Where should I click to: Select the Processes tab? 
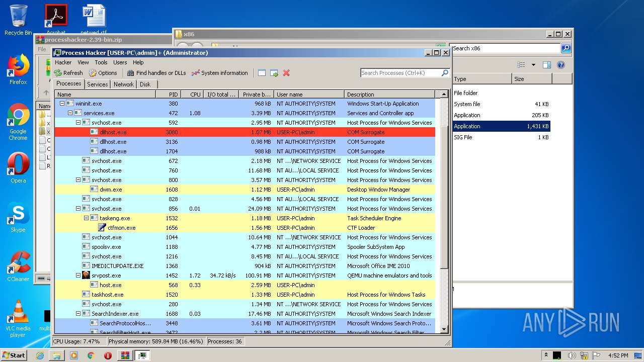(68, 84)
